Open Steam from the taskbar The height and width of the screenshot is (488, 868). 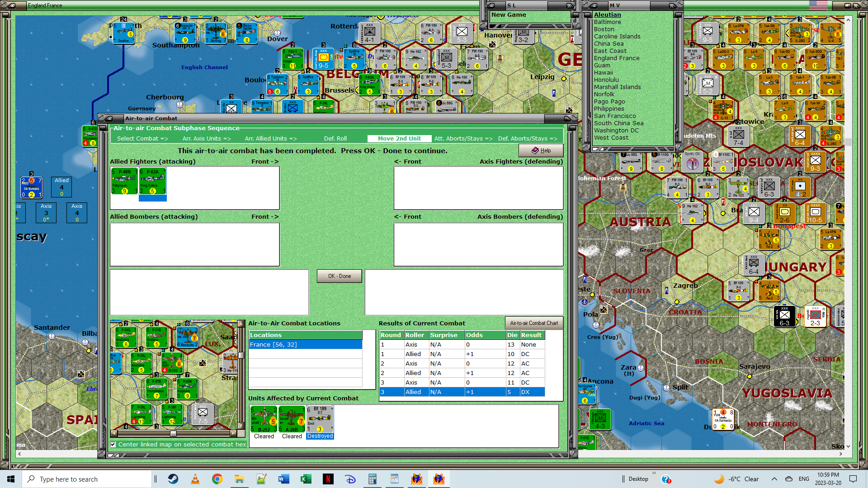pos(173,479)
